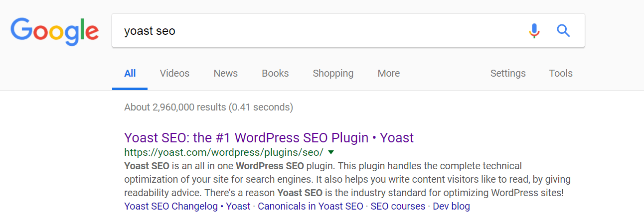Open the SEO courses sitelink
This screenshot has height=224, width=644.
398,206
